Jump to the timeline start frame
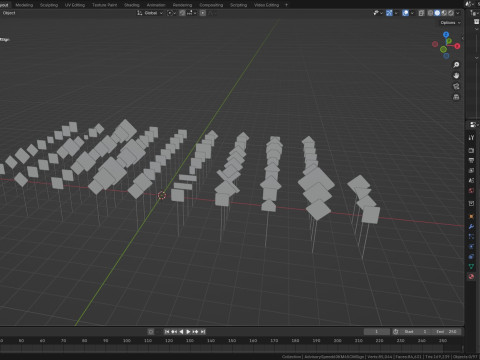480x360 pixels. (167, 332)
